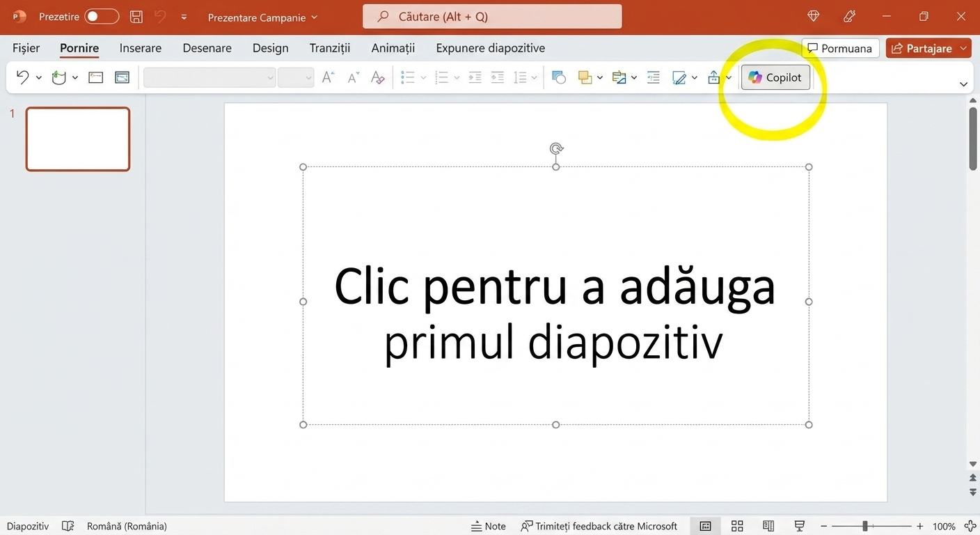980x535 pixels.
Task: Open the font size combo box
Action: click(x=296, y=77)
